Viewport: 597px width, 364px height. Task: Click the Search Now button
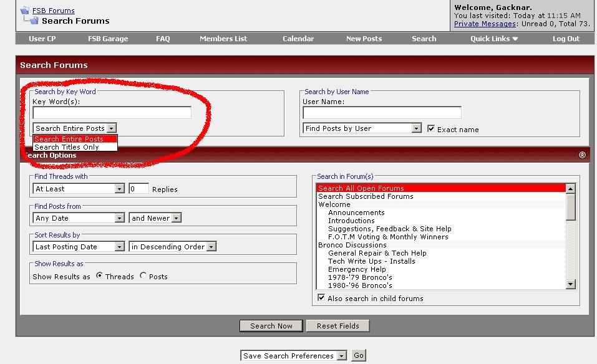(x=271, y=325)
